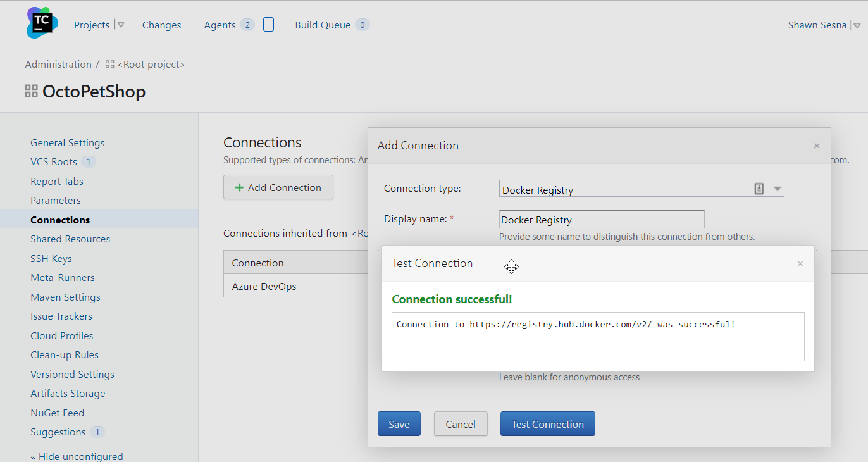Click the root project grid icon
The image size is (868, 462).
click(x=110, y=65)
